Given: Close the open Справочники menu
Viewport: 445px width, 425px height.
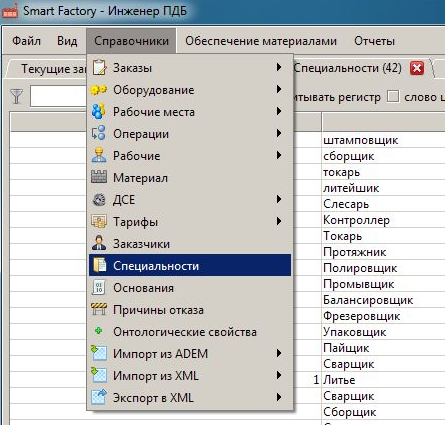Looking at the screenshot, I should click(x=131, y=41).
